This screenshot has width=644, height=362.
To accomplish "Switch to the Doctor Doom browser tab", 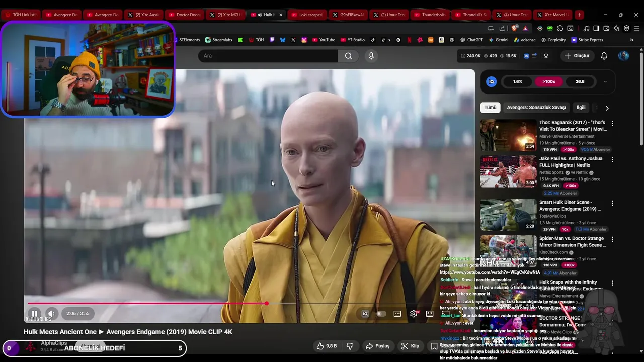I will [185, 15].
